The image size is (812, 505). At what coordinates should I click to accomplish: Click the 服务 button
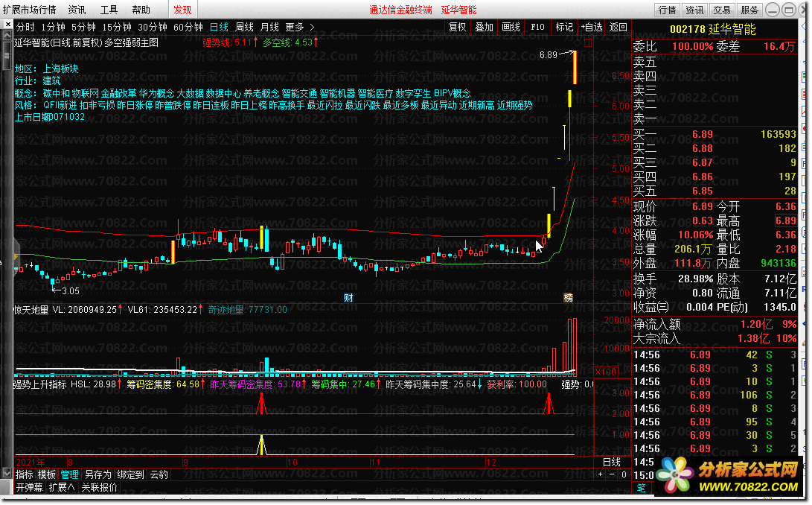(749, 10)
